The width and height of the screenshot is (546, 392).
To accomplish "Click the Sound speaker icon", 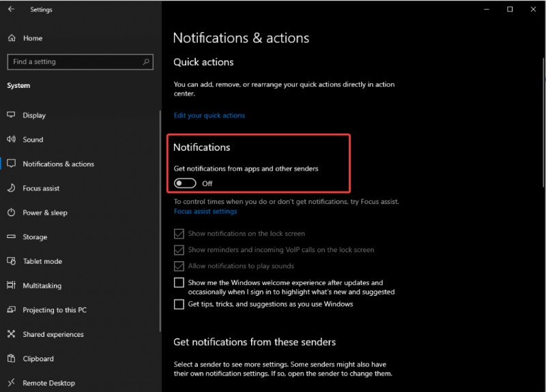I will click(x=11, y=140).
